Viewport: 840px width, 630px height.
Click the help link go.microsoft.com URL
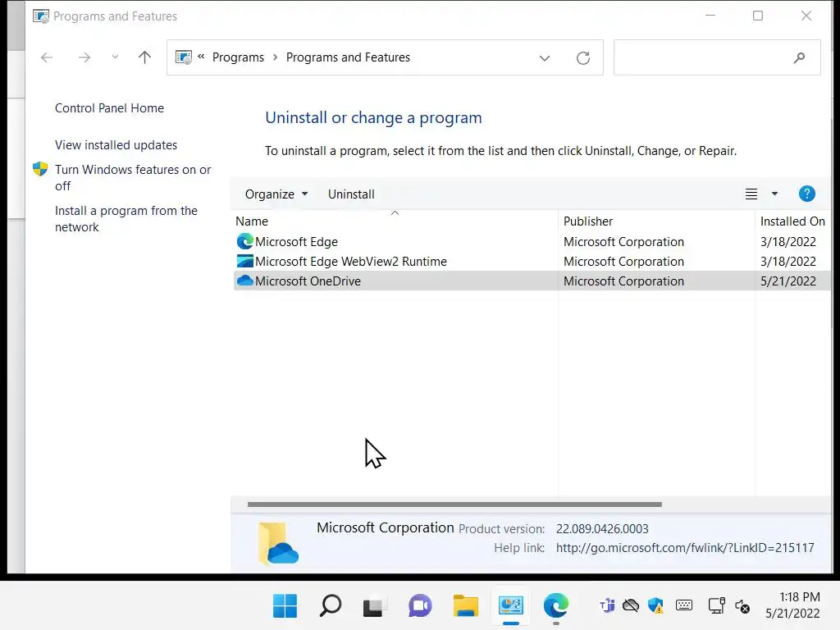coord(685,548)
